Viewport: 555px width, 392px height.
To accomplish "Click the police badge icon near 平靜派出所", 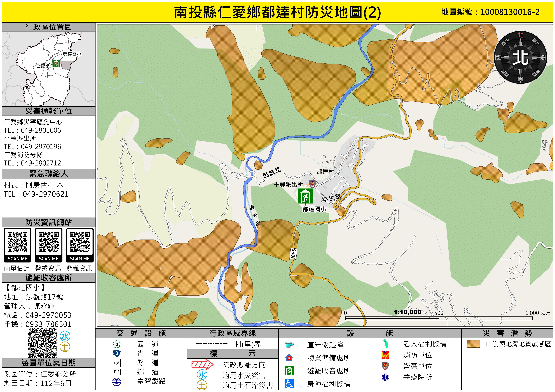I will click(x=312, y=184).
